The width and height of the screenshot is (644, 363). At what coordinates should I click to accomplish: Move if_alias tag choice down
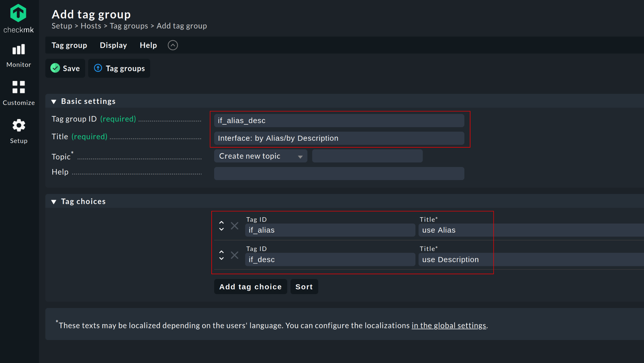click(221, 230)
